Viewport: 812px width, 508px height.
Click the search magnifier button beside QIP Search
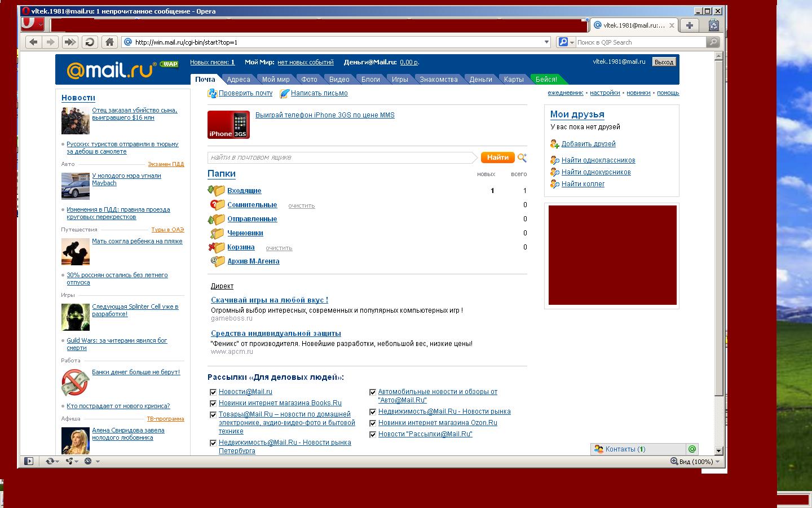point(713,42)
